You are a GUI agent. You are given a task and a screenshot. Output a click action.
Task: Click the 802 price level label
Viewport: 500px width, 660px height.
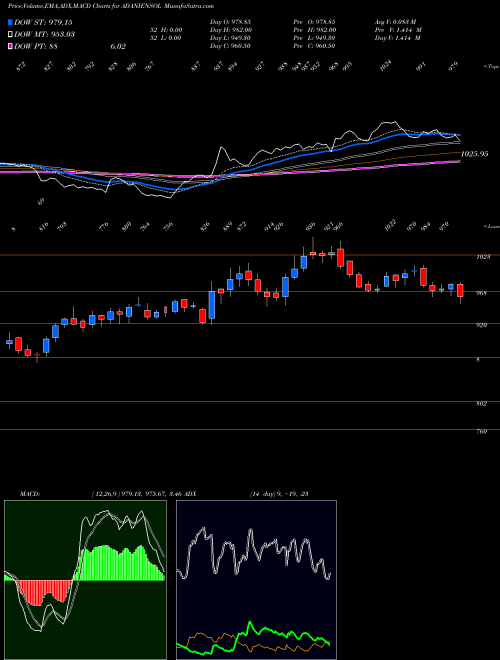481,404
